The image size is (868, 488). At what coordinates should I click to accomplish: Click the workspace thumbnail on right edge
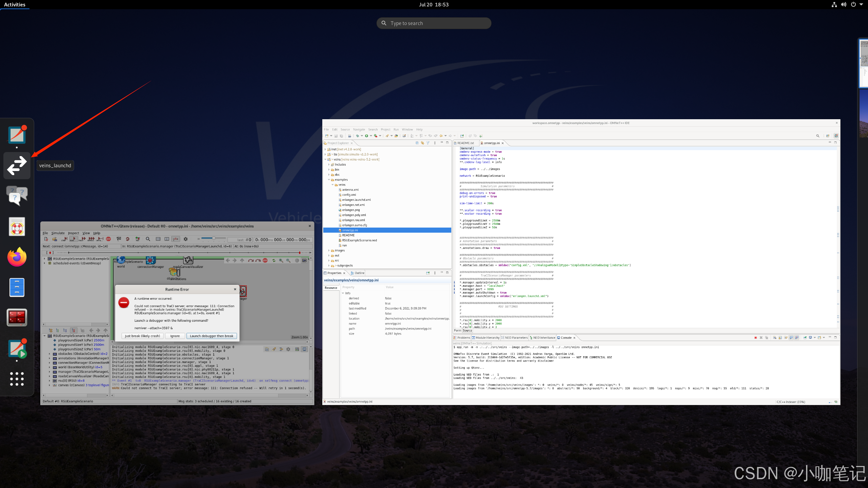[x=864, y=64]
